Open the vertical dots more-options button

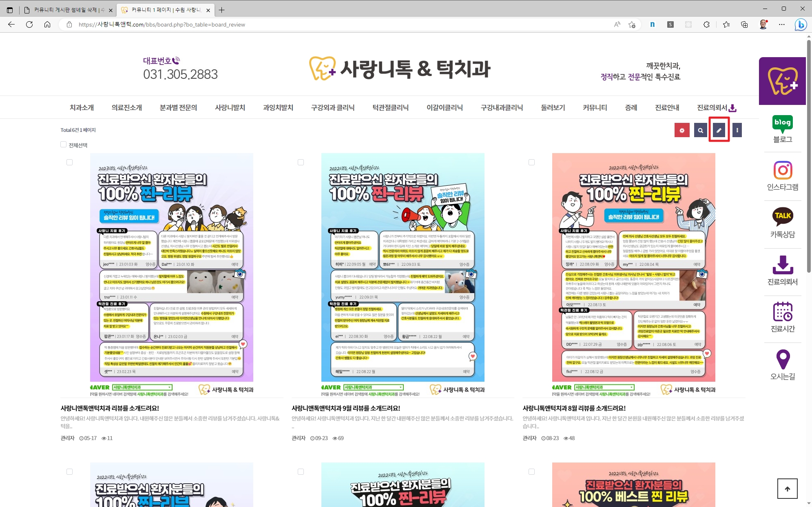coord(737,131)
